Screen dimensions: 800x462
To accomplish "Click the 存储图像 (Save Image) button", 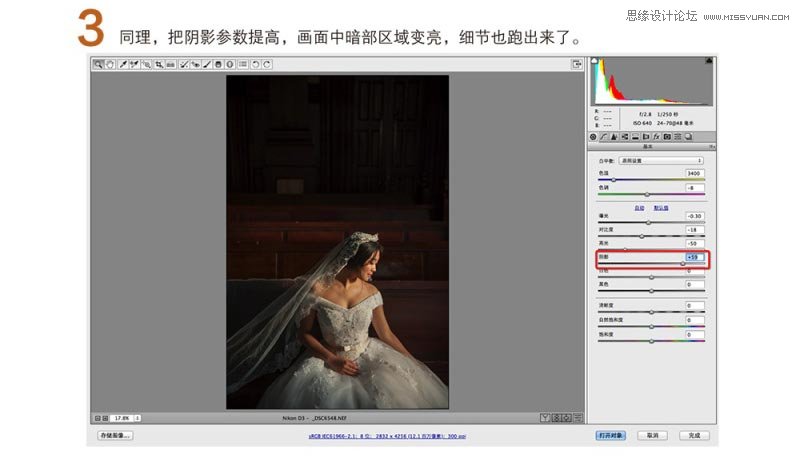I will (x=114, y=436).
